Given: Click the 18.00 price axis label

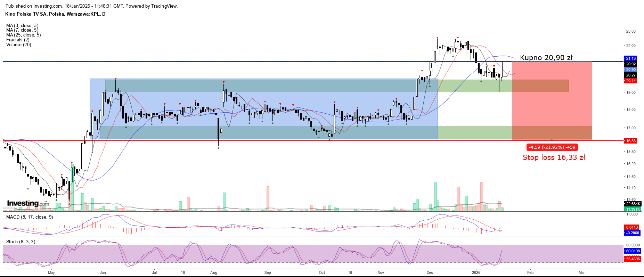Looking at the screenshot, I should pos(631,109).
